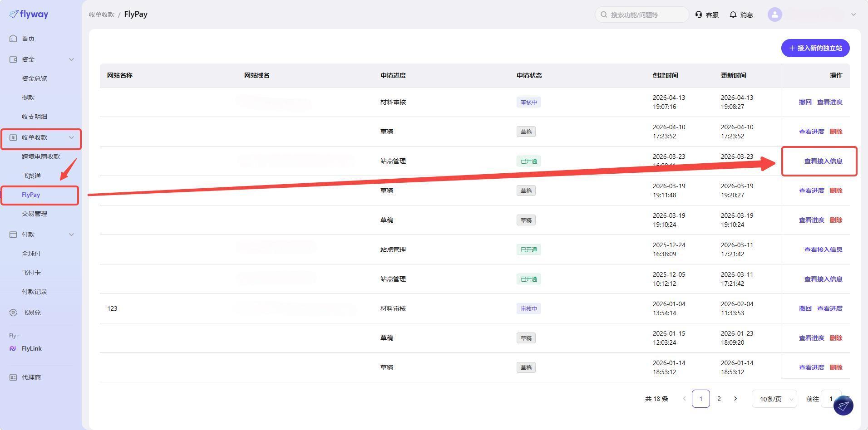Open the user avatar icon
Image resolution: width=868 pixels, height=430 pixels.
pos(775,15)
